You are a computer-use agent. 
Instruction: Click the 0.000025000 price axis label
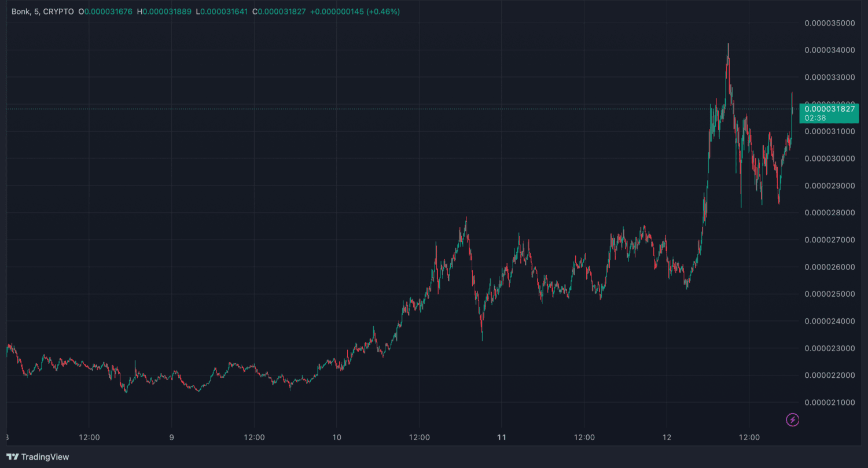click(x=829, y=294)
